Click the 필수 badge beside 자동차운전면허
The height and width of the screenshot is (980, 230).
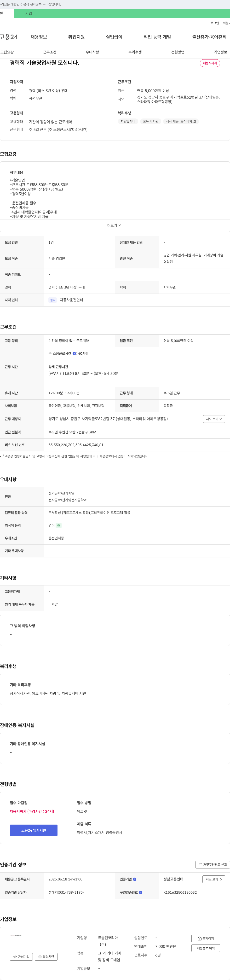pos(52,300)
